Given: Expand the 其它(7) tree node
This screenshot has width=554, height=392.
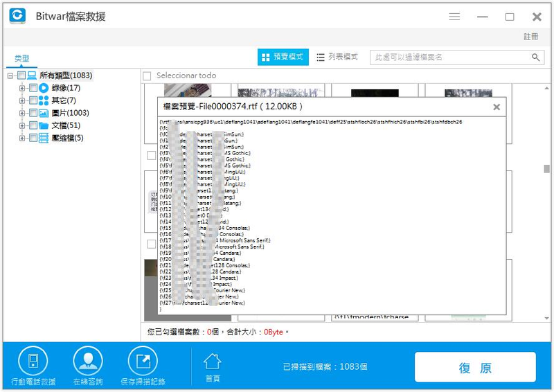Looking at the screenshot, I should [22, 100].
